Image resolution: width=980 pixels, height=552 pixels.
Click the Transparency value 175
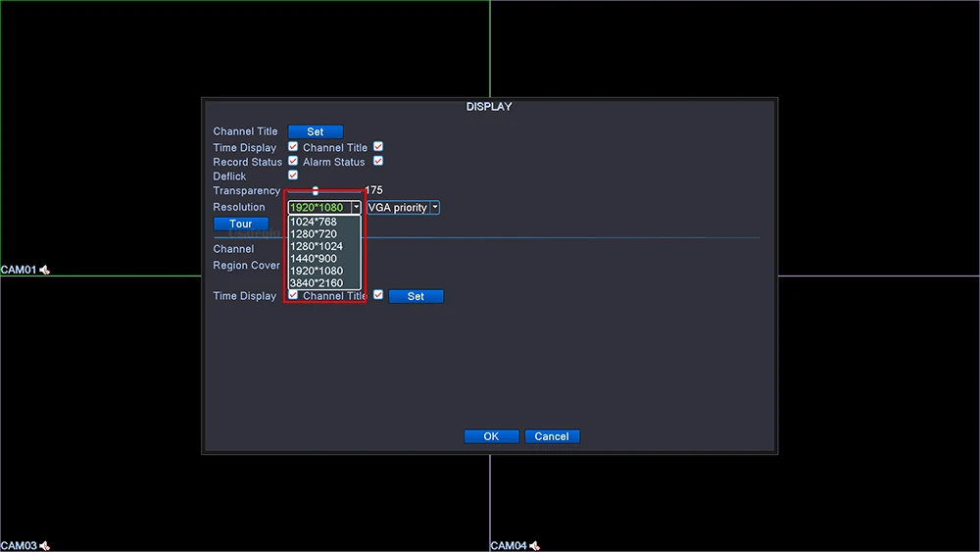pyautogui.click(x=373, y=190)
